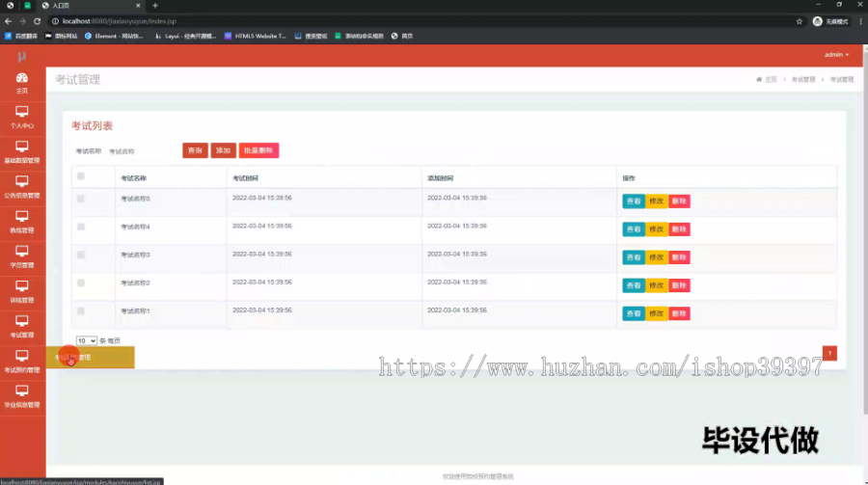Open 训练管理 sidebar icon

[x=22, y=292]
